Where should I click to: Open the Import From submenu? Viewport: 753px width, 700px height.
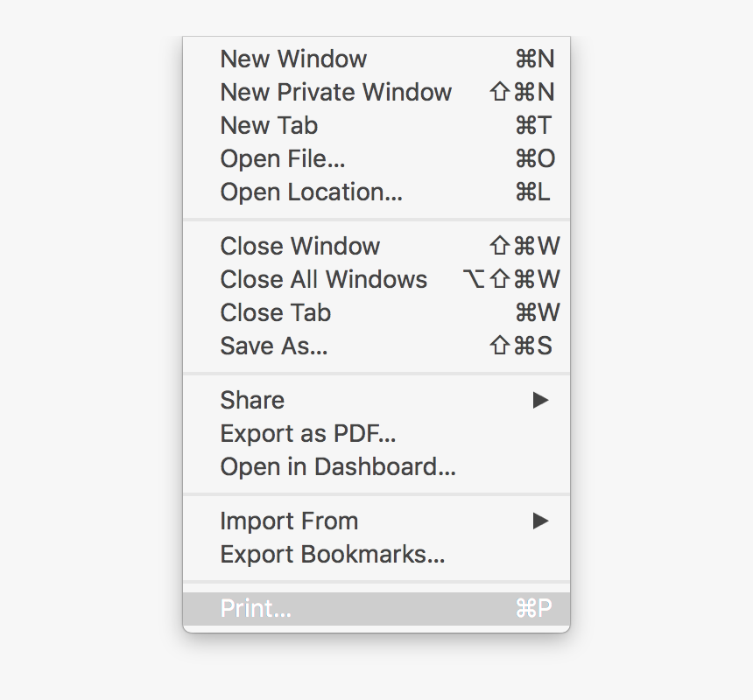click(x=289, y=521)
